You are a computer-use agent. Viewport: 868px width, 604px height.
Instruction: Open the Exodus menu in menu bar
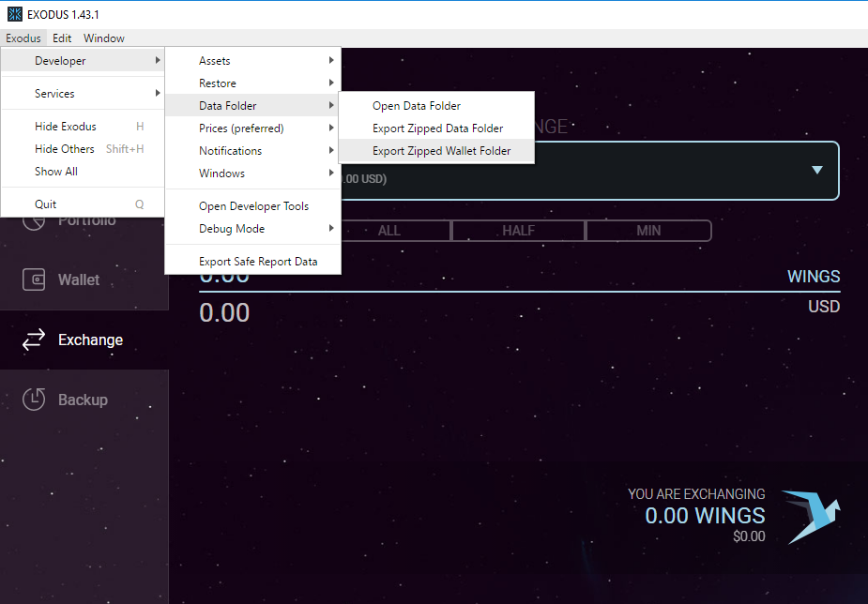pos(23,38)
